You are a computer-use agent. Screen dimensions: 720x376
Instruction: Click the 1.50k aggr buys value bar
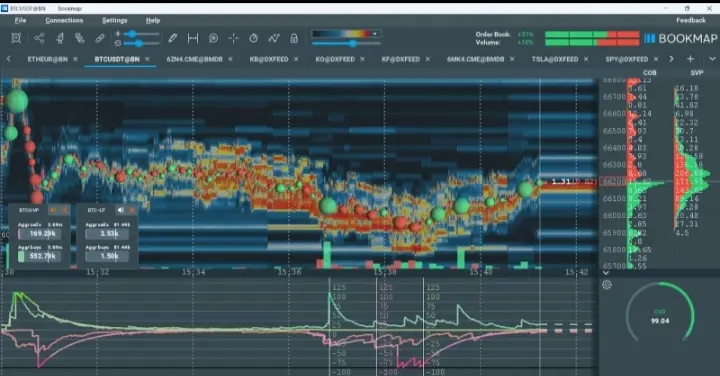pos(108,256)
